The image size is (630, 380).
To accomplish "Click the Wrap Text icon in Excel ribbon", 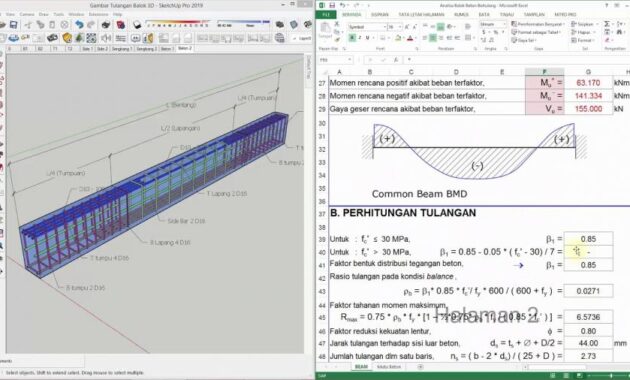I will pyautogui.click(x=467, y=27).
